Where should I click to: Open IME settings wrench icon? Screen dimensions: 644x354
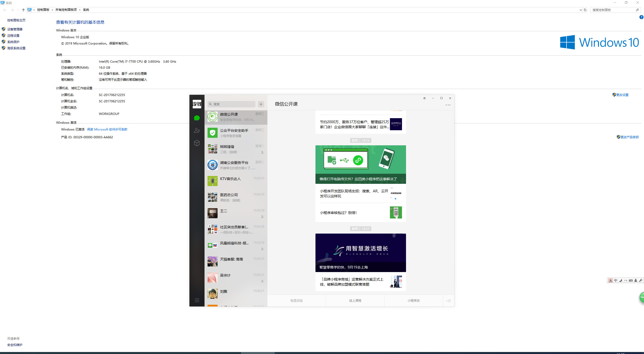click(640, 280)
